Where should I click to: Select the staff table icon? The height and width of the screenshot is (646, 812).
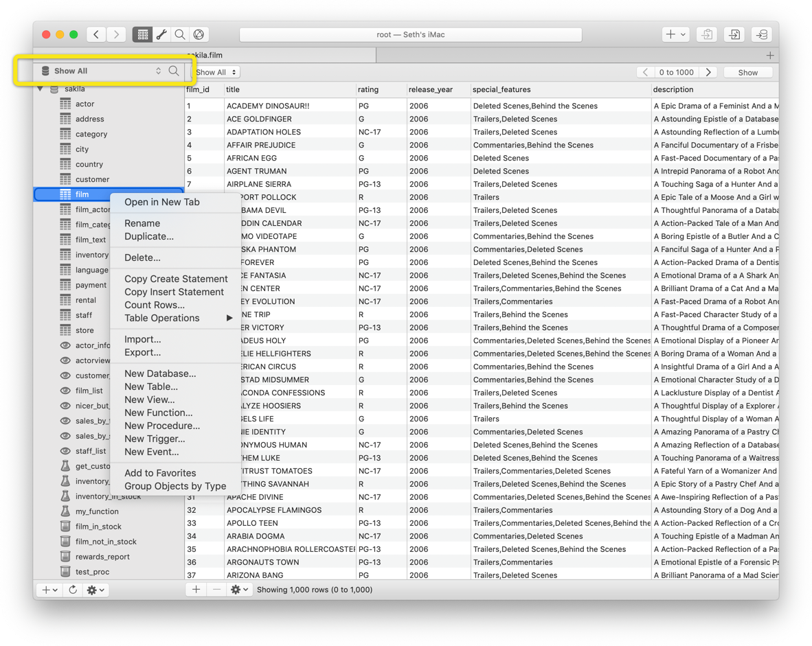tap(65, 315)
